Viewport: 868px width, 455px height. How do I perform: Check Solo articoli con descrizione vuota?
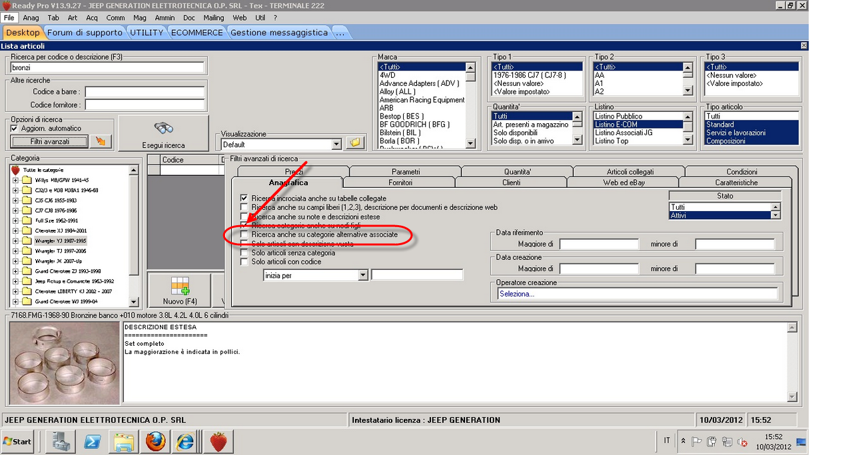[244, 244]
